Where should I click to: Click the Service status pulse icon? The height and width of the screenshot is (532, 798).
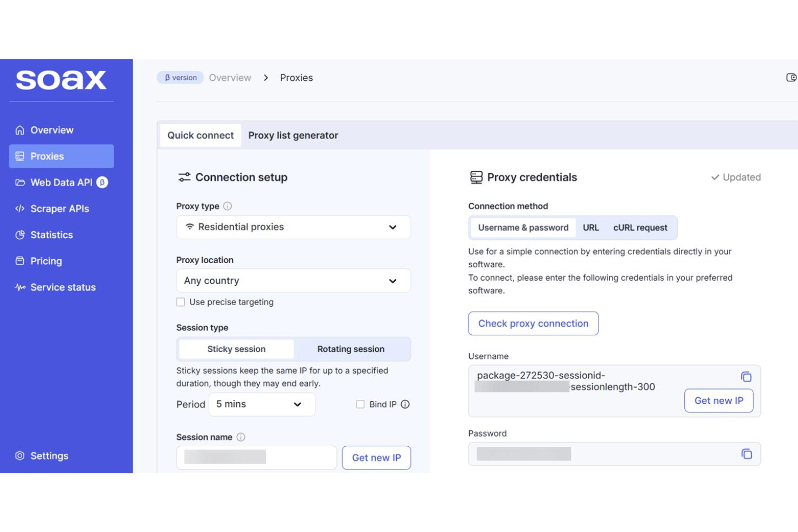20,287
